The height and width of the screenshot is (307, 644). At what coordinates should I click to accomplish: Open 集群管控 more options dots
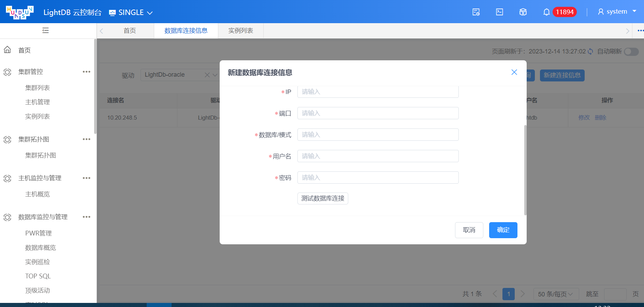pyautogui.click(x=87, y=72)
